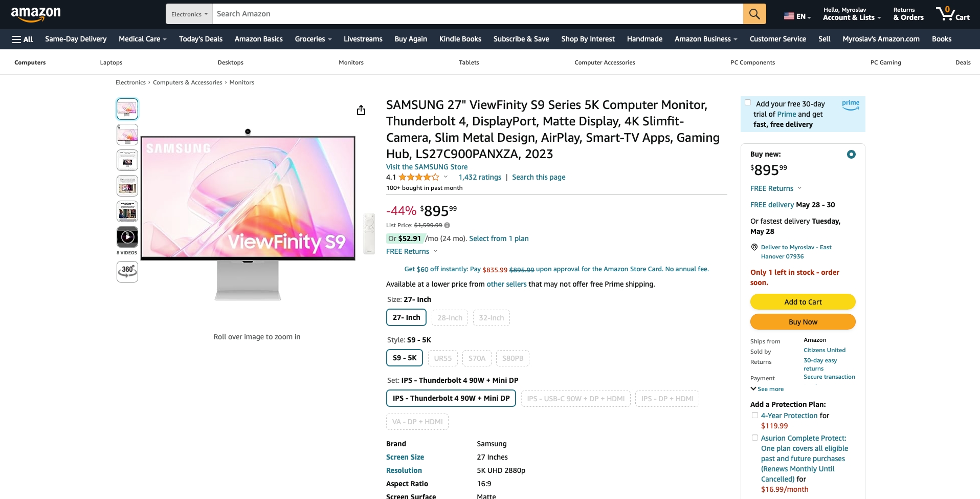Go to the Monitors category tab
This screenshot has height=499, width=980.
tap(351, 62)
